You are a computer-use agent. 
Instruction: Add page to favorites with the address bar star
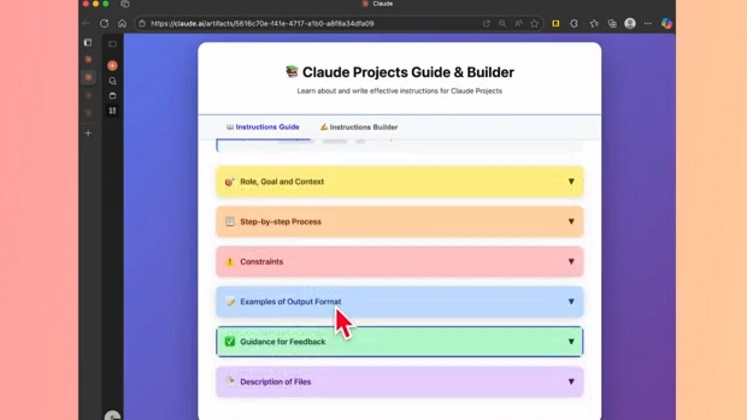tap(535, 23)
